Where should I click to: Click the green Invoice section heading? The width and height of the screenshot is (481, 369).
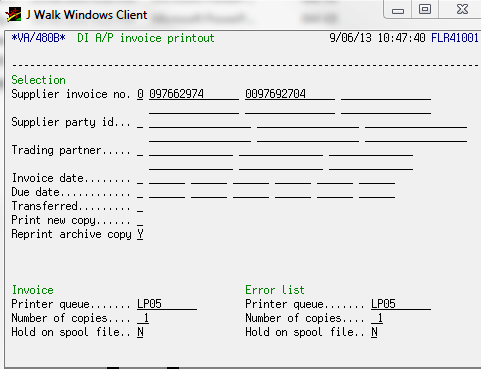33,290
